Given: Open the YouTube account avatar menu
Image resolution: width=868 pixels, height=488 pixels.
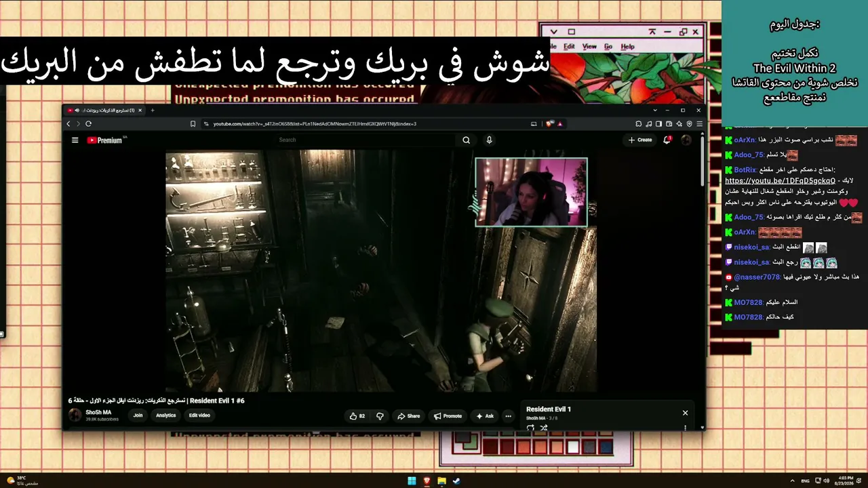Looking at the screenshot, I should [x=686, y=140].
